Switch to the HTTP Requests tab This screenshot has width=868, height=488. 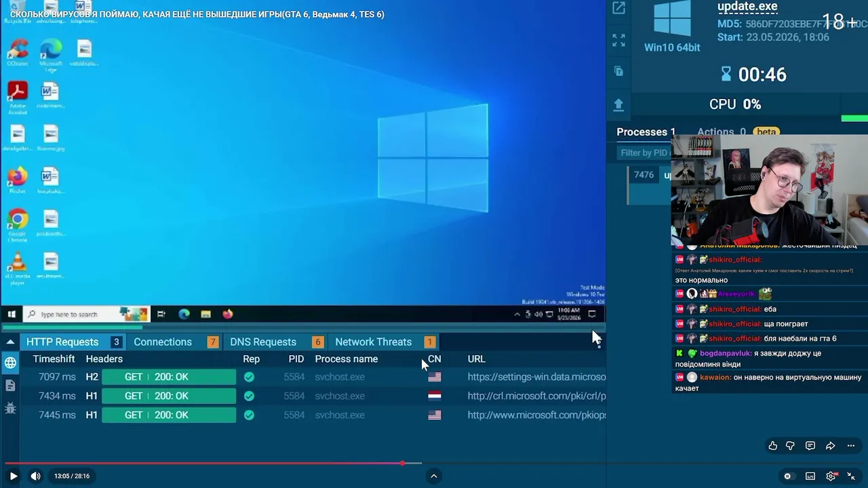[x=74, y=342]
